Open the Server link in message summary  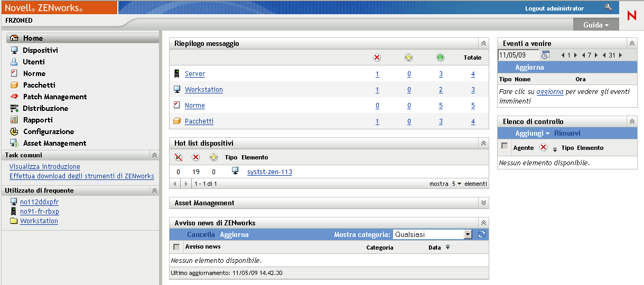195,74
